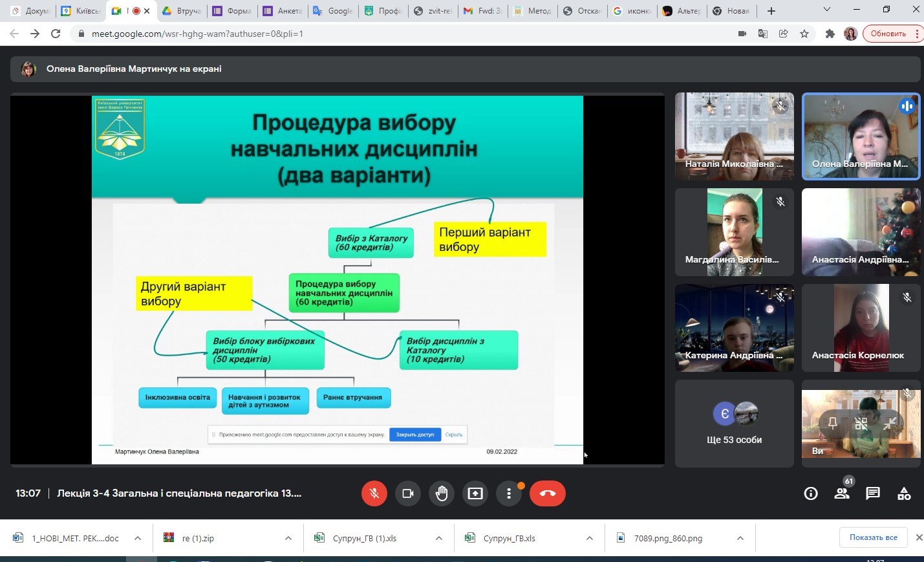Unmute the microphone in the call bar

click(374, 493)
